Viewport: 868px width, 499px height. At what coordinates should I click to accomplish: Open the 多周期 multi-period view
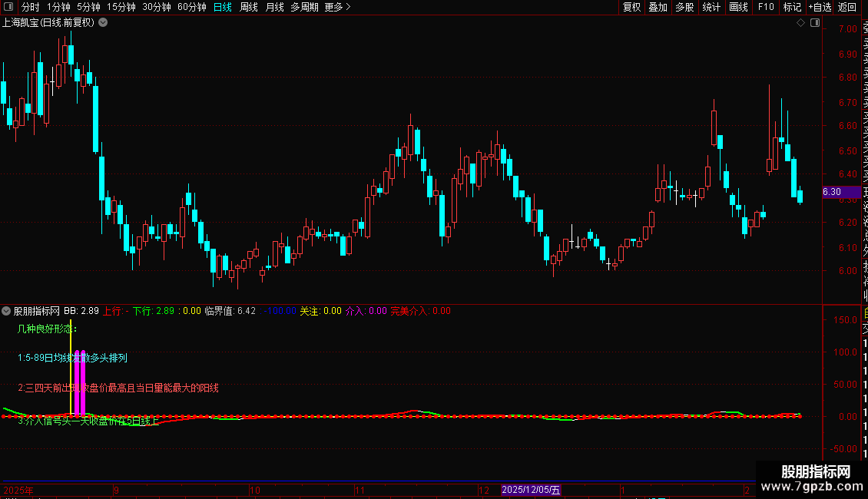304,7
